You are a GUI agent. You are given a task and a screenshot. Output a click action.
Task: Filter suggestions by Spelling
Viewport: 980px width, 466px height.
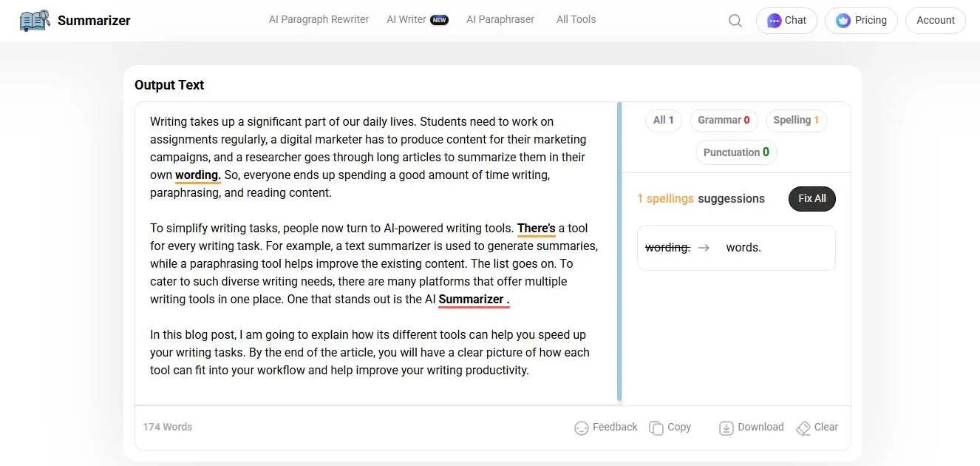pyautogui.click(x=796, y=120)
